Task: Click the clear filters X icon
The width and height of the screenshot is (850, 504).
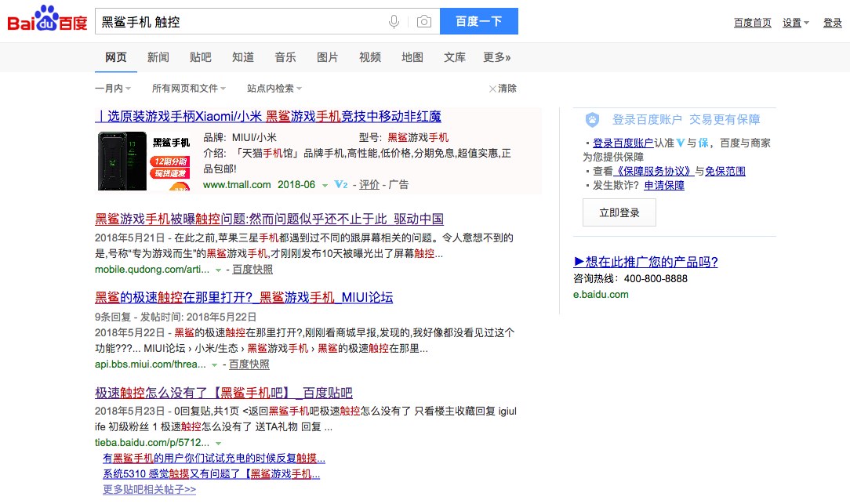Action: (492, 89)
